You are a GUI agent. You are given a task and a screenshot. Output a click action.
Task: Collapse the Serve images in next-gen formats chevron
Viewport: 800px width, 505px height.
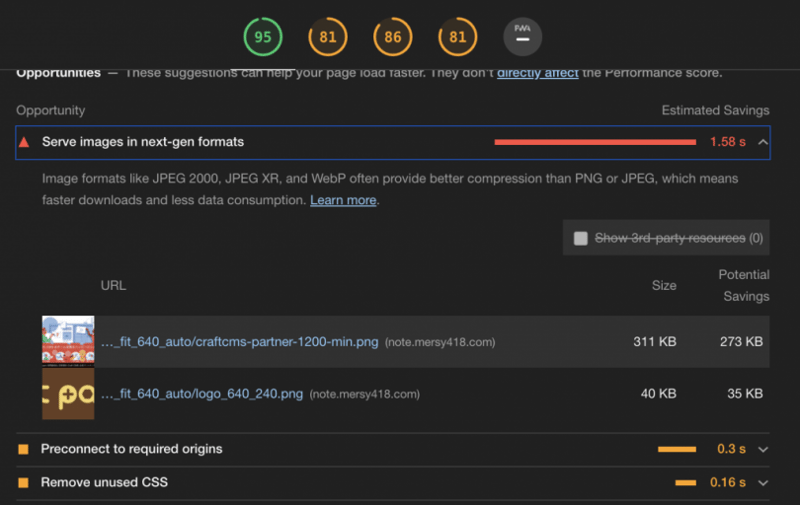pyautogui.click(x=763, y=142)
